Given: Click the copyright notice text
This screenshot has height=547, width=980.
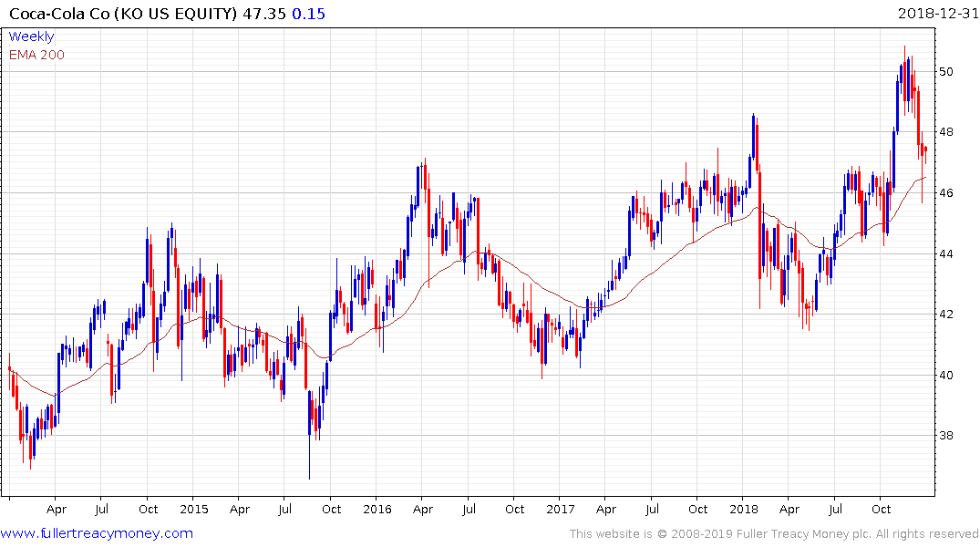Looking at the screenshot, I should [x=774, y=534].
